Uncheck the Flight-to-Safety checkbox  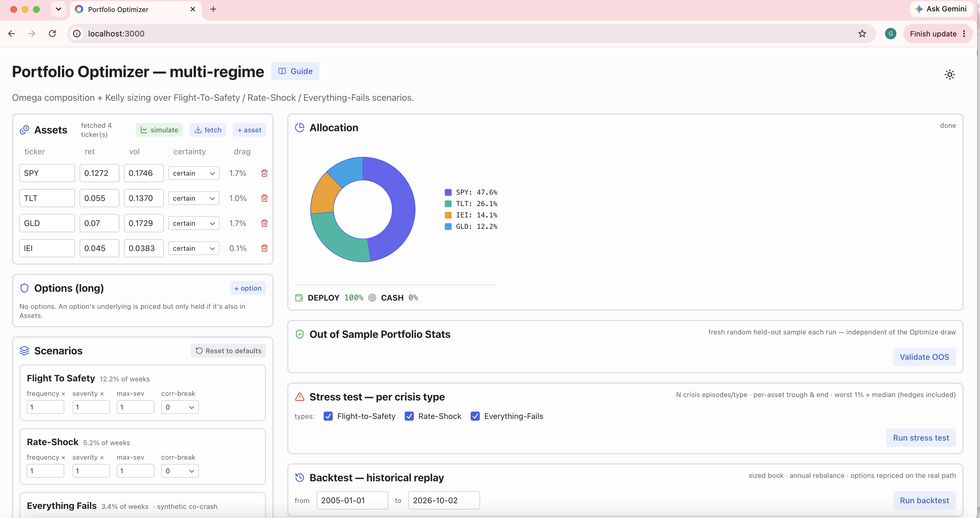coord(328,416)
